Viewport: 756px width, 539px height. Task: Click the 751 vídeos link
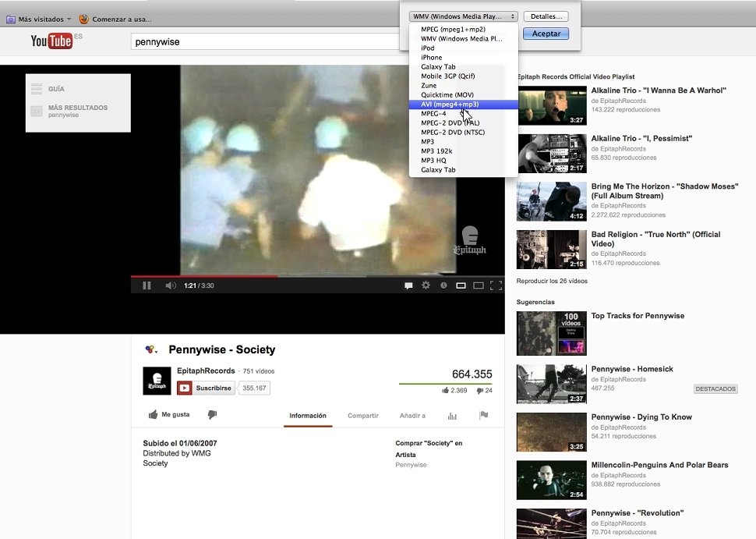click(259, 371)
